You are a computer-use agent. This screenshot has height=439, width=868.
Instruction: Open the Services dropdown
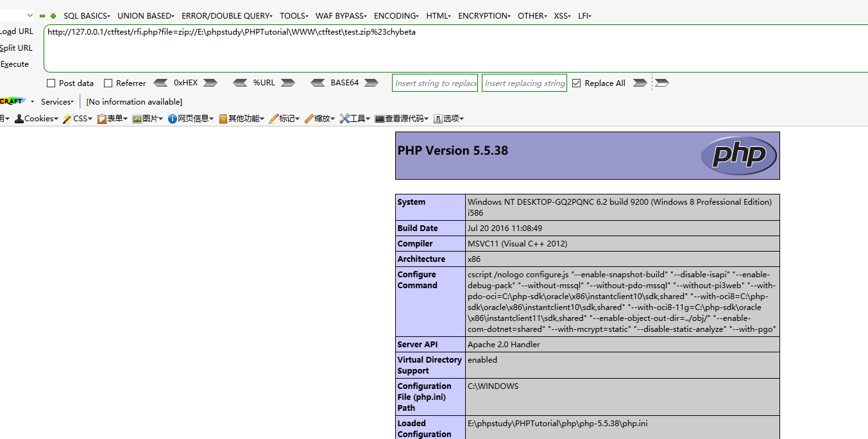pos(57,102)
